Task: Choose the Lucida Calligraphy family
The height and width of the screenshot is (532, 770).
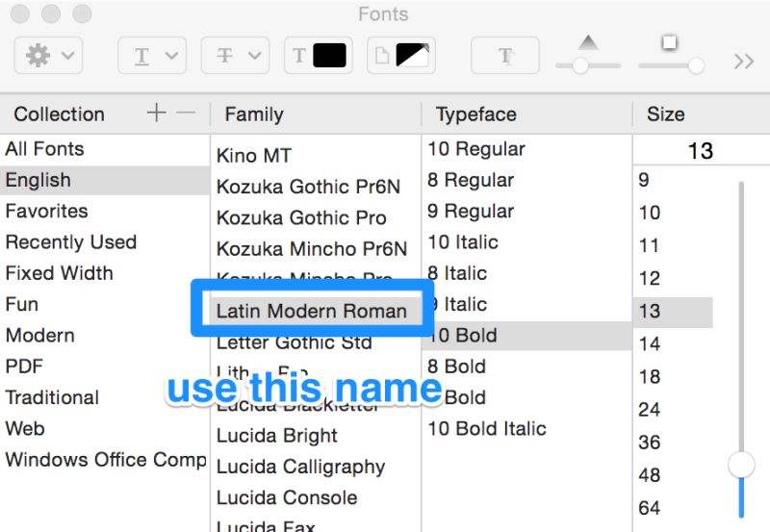Action: [x=316, y=467]
